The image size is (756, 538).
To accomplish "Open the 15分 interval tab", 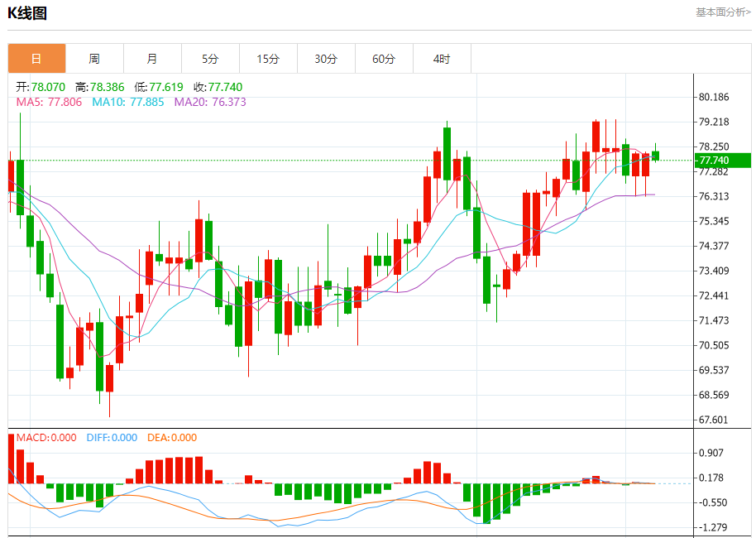I will 268,59.
